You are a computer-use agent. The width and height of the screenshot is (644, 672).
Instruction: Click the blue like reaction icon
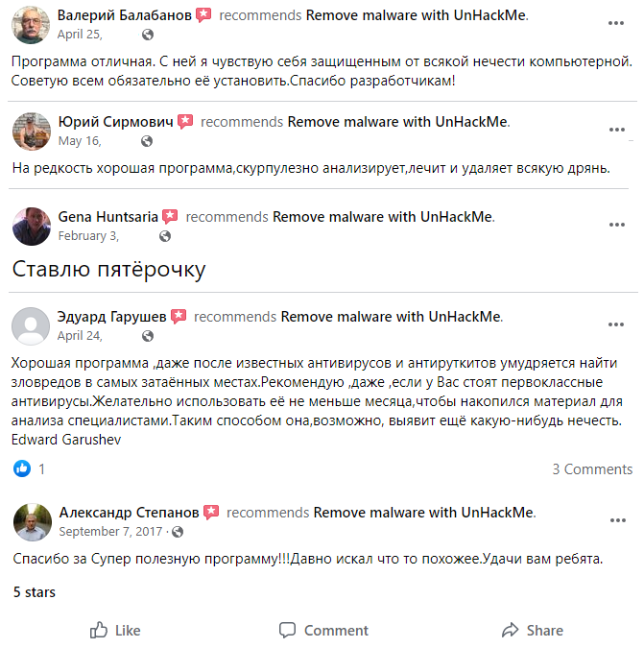click(x=22, y=468)
